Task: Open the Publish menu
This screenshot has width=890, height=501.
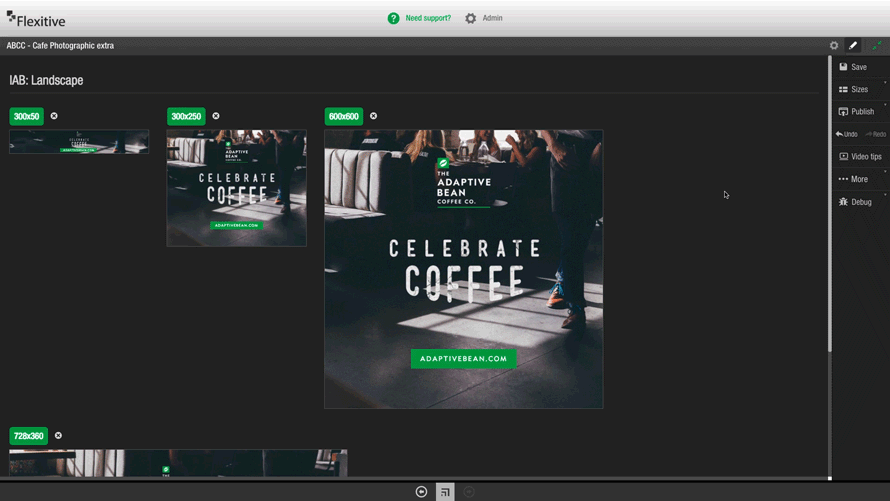Action: pyautogui.click(x=859, y=112)
